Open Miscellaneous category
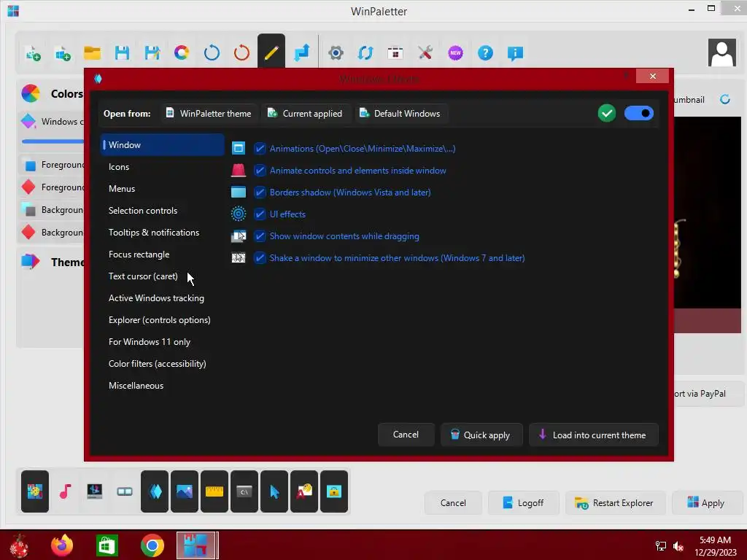The width and height of the screenshot is (747, 560). (x=163, y=386)
